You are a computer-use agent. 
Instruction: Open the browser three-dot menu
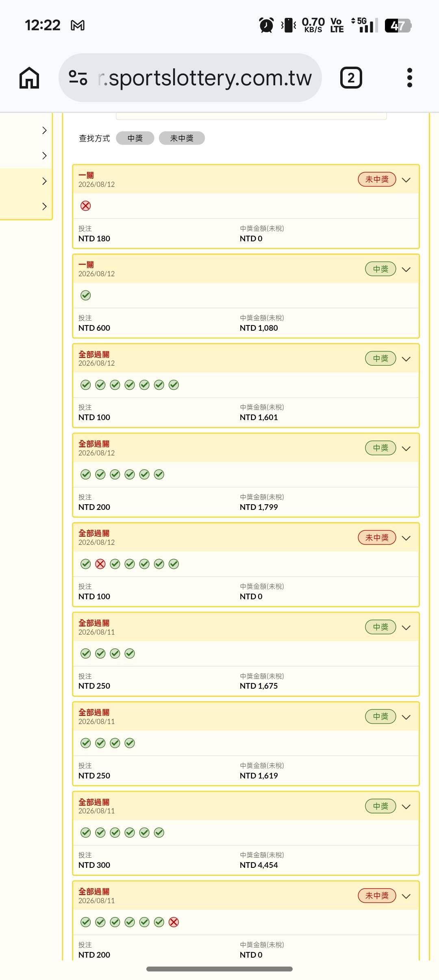pyautogui.click(x=409, y=78)
